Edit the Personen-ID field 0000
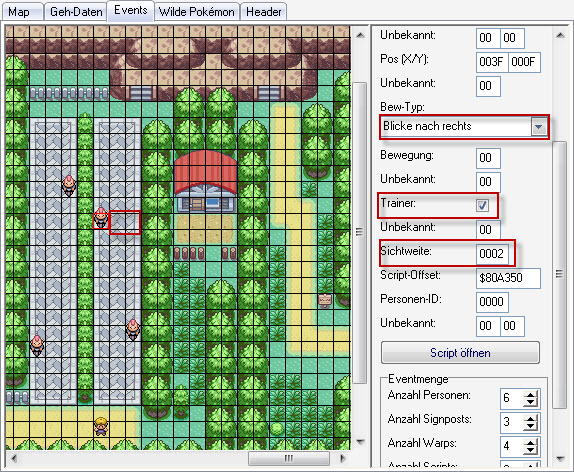 (492, 302)
